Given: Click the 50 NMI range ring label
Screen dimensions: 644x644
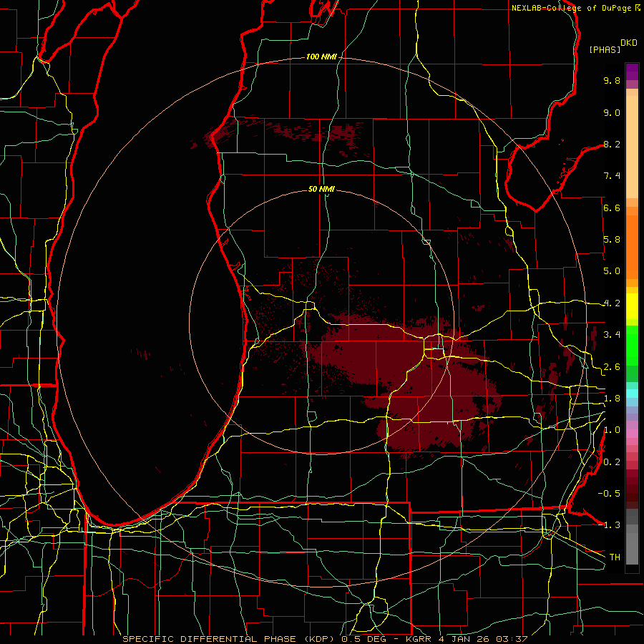Looking at the screenshot, I should click(x=321, y=189).
